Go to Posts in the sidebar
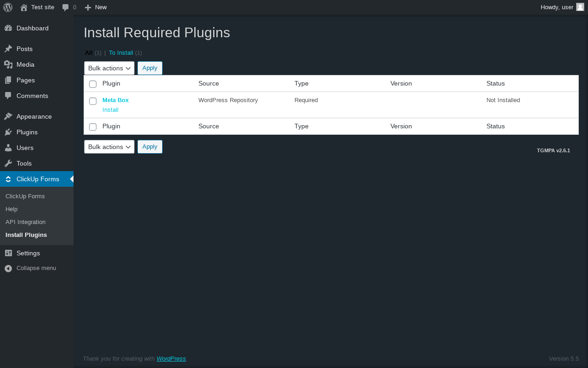Viewport: 588px width, 368px height. click(x=24, y=49)
